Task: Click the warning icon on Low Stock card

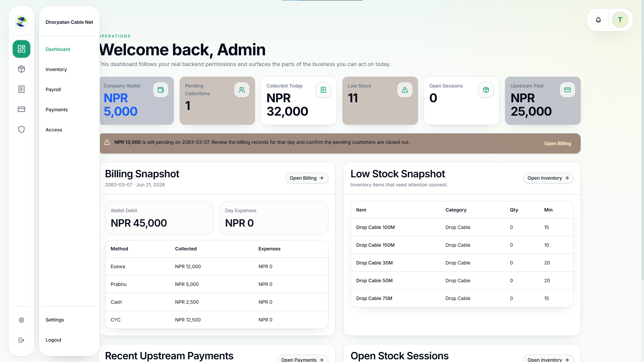Action: tap(405, 90)
